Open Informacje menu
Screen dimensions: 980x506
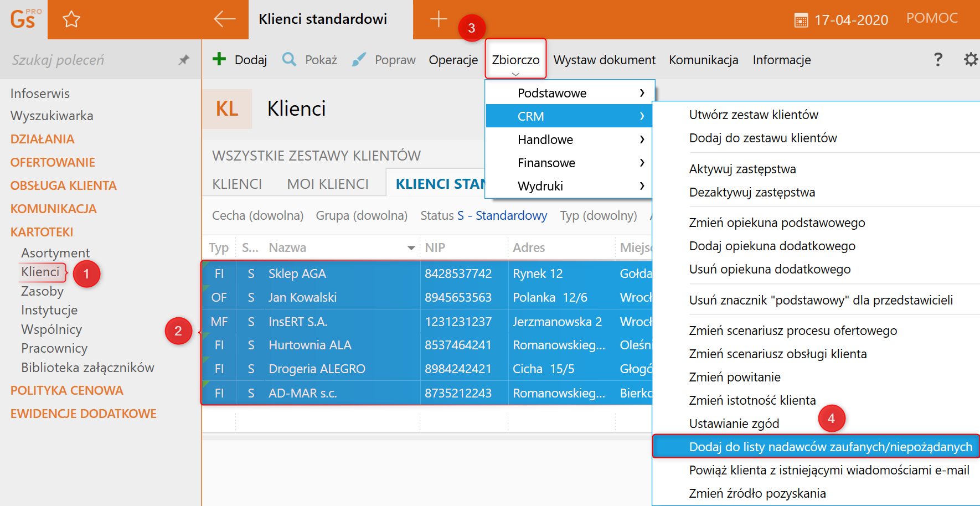781,60
